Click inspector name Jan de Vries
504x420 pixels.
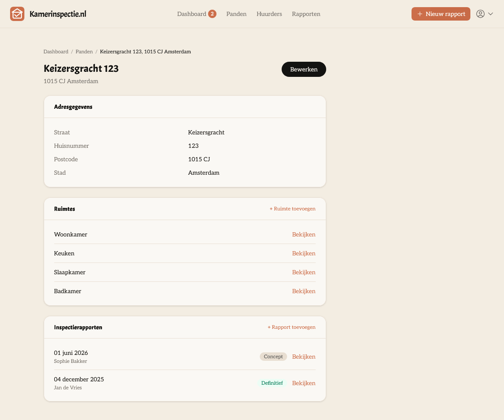point(68,388)
